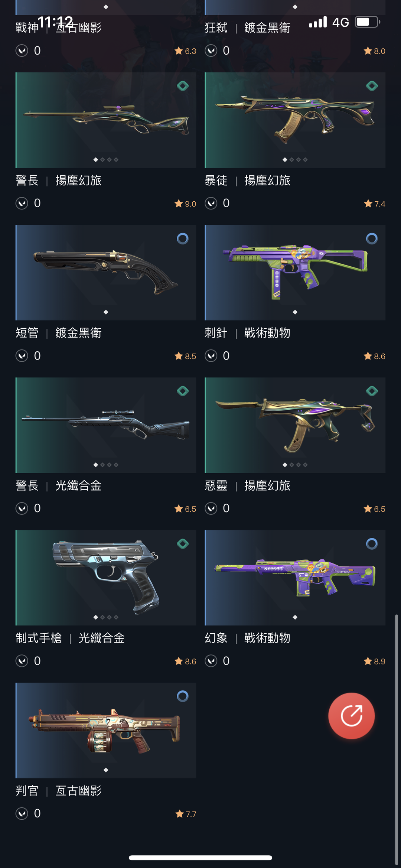Select third variant dot on 暴徒 揚塵幻旅

click(x=298, y=160)
